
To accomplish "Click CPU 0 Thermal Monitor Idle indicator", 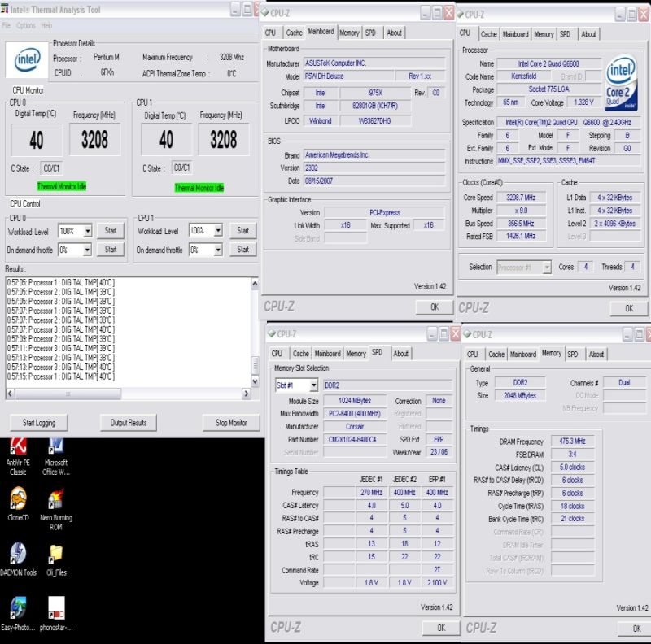I will [x=62, y=187].
